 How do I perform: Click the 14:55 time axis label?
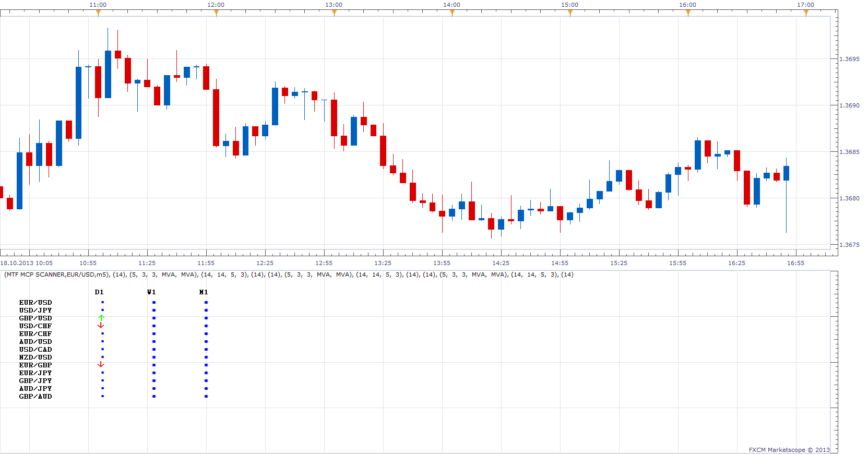point(560,263)
